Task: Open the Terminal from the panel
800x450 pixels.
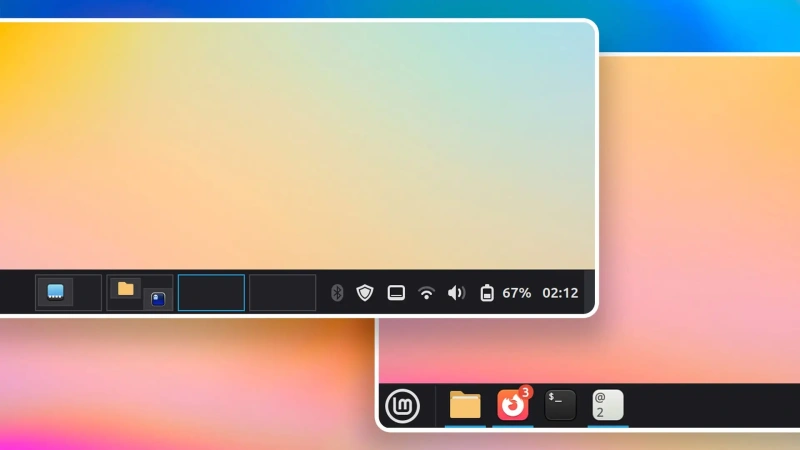Action: (561, 404)
